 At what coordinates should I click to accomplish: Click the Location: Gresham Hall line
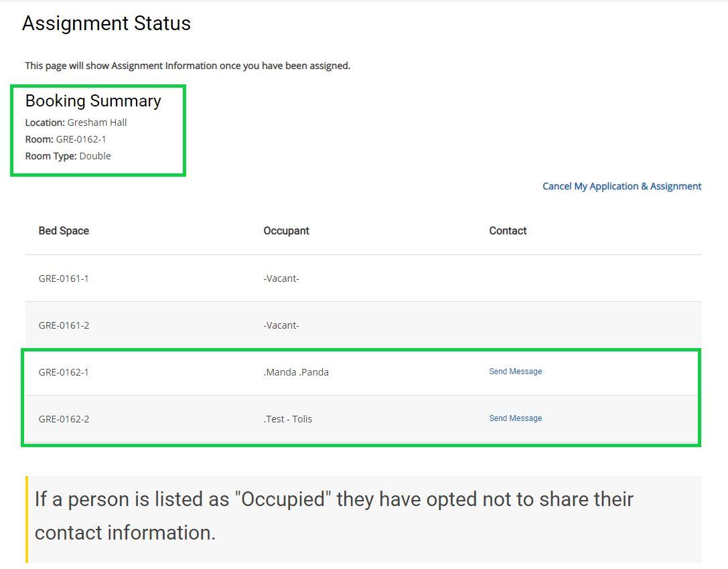pyautogui.click(x=76, y=123)
